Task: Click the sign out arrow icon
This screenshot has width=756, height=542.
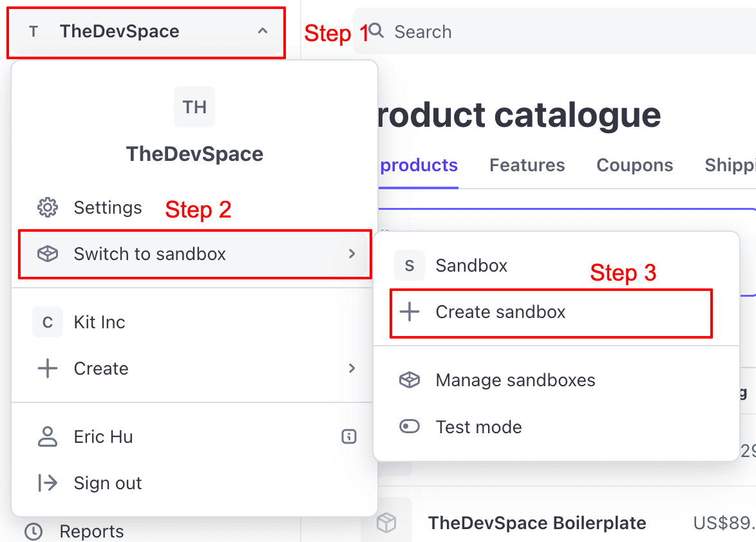Action: 47,483
